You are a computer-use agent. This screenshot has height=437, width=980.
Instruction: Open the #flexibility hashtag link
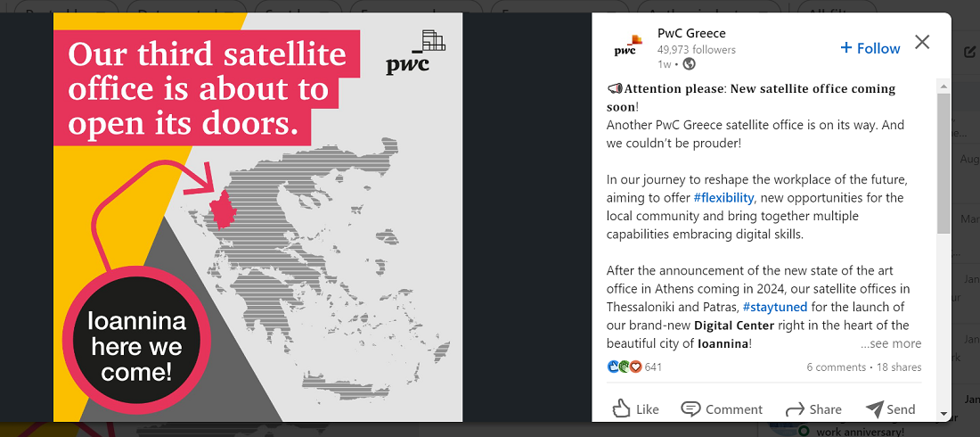point(723,197)
